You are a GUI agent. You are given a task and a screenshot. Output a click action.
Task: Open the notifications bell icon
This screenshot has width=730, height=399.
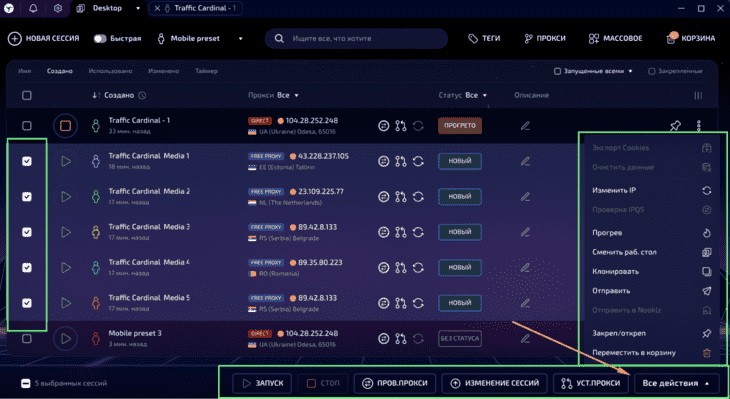[x=33, y=8]
